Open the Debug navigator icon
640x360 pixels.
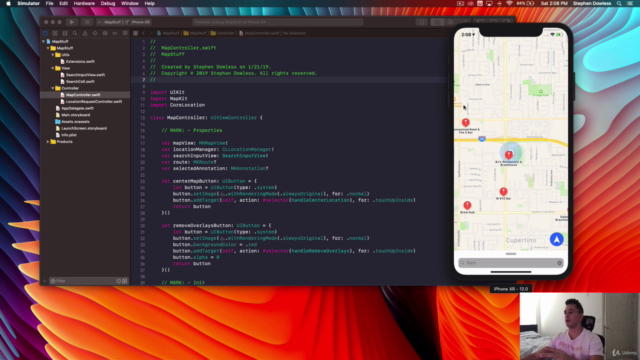(105, 33)
